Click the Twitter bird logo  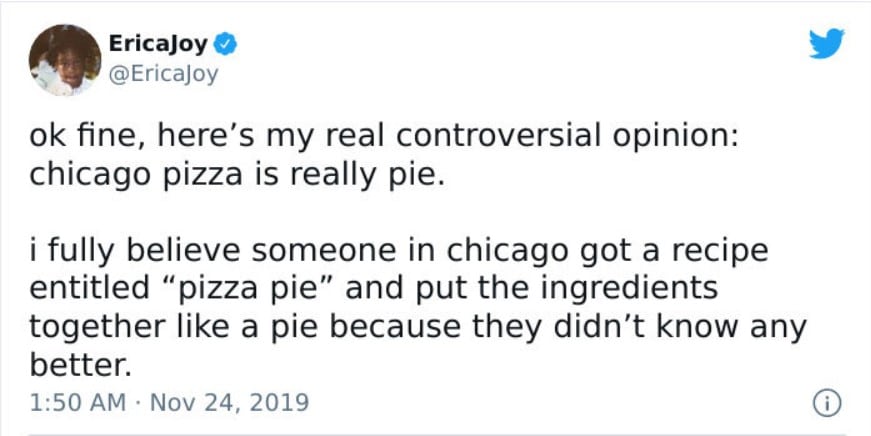click(x=826, y=44)
